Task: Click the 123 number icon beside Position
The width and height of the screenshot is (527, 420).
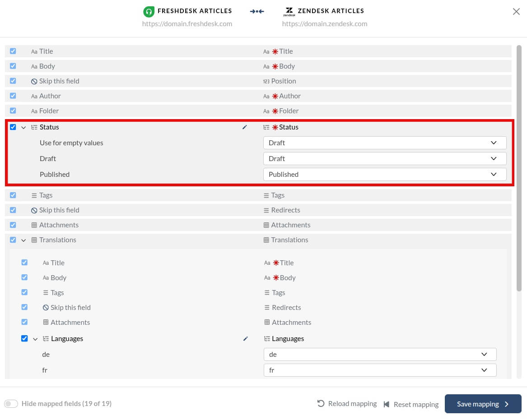Action: coord(266,81)
